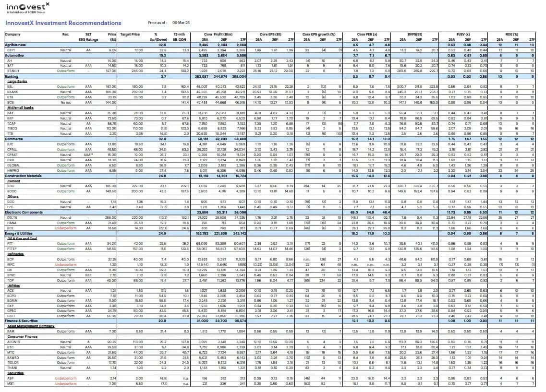Click the TTB company name
The width and height of the screenshot is (546, 392).
point(10,133)
